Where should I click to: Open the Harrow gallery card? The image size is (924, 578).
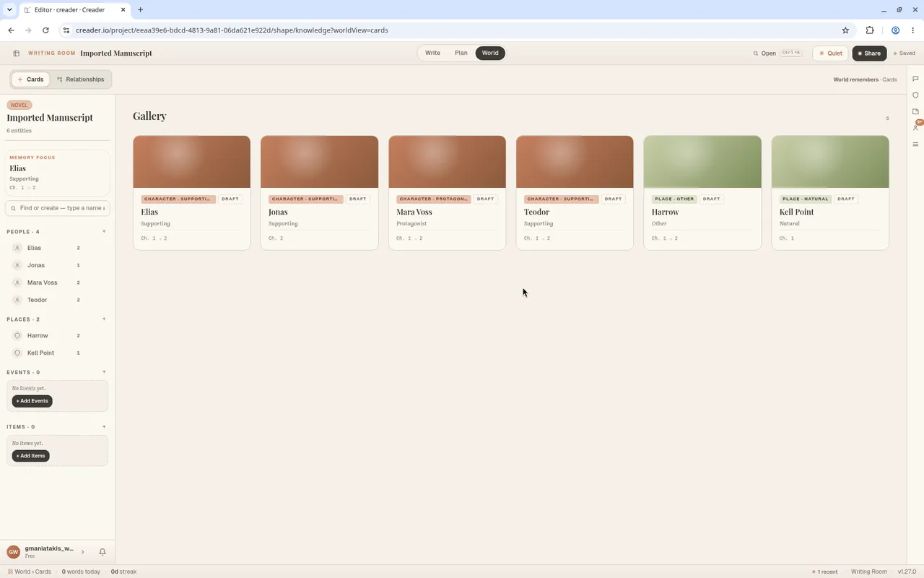tap(702, 193)
